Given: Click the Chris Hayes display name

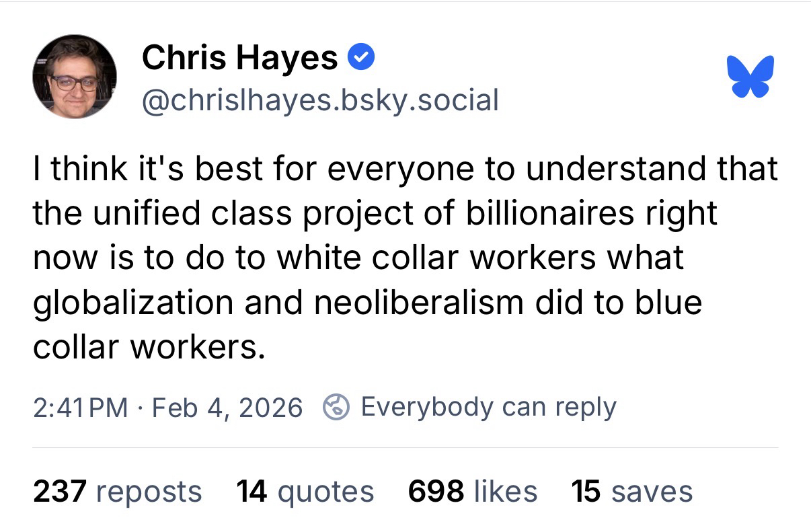Looking at the screenshot, I should [x=239, y=58].
